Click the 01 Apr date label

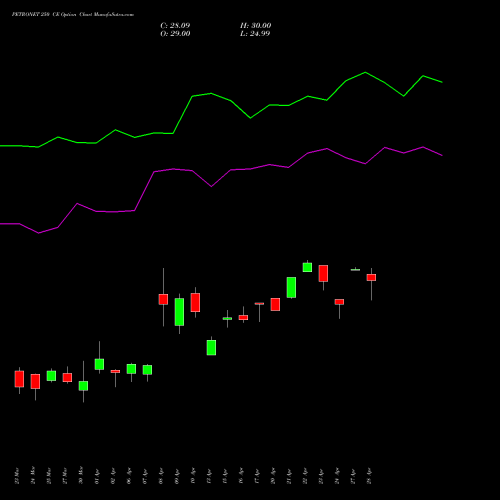(x=97, y=476)
